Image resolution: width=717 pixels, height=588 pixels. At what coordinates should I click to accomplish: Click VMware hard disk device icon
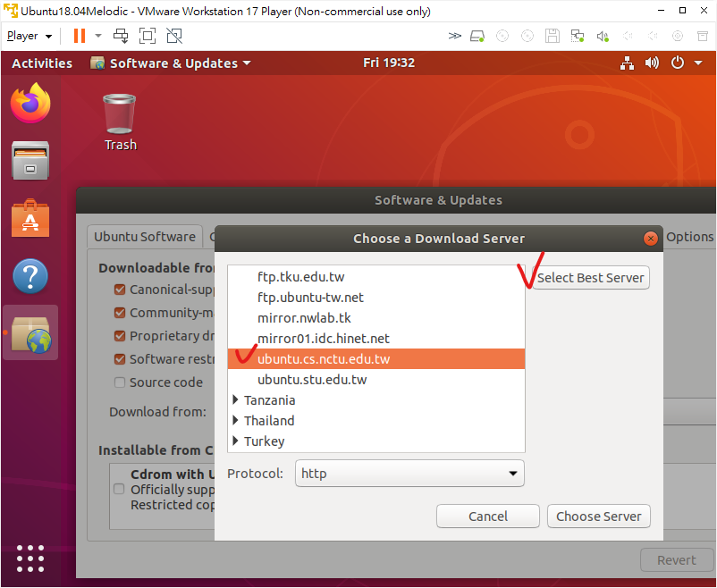point(477,36)
